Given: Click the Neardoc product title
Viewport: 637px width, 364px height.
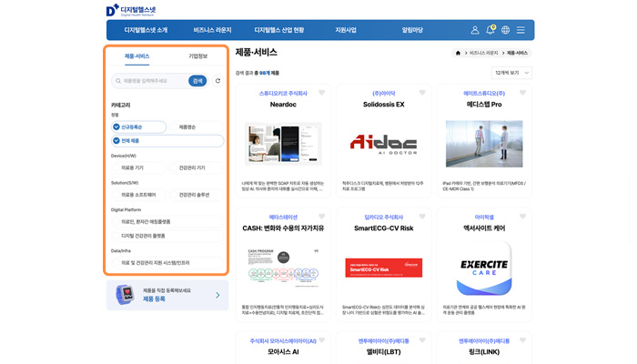Looking at the screenshot, I should point(283,105).
